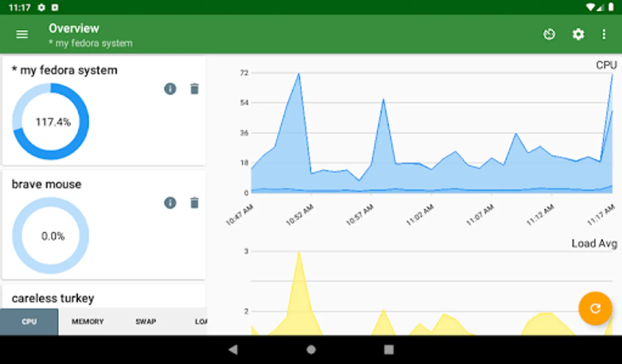Image resolution: width=622 pixels, height=364 pixels.
Task: Select the careless turkey card title
Action: pyautogui.click(x=53, y=298)
